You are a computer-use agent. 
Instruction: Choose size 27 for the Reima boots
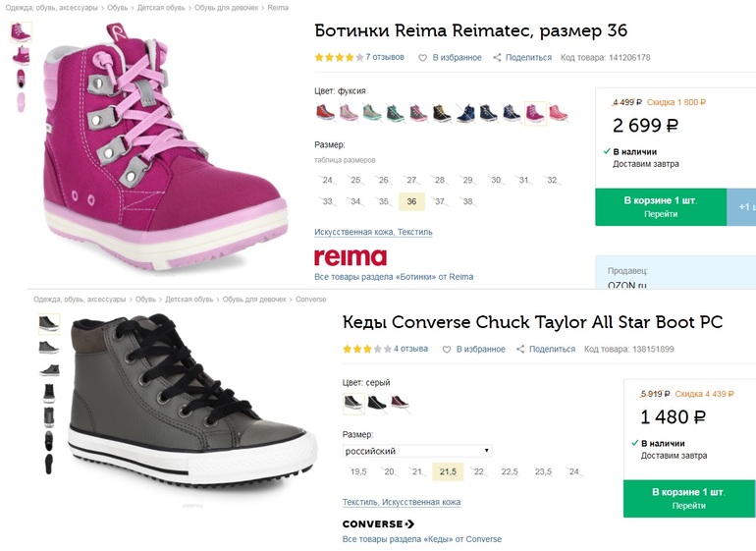click(411, 180)
